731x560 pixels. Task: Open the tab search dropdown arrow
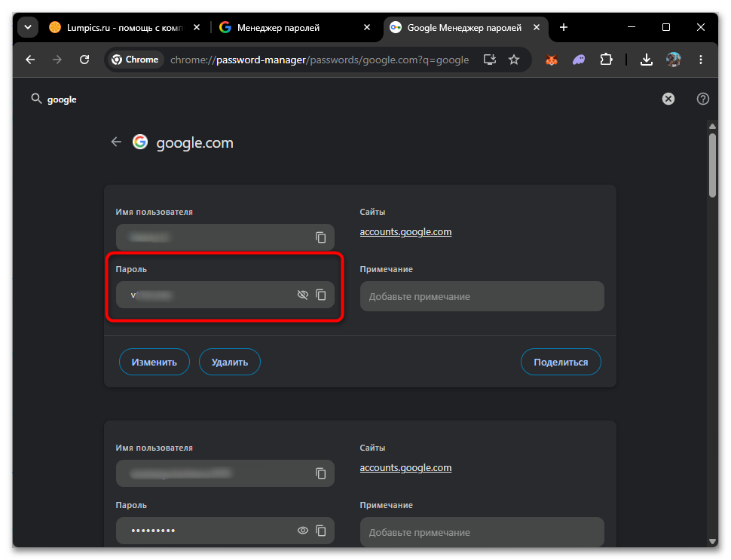pos(28,28)
